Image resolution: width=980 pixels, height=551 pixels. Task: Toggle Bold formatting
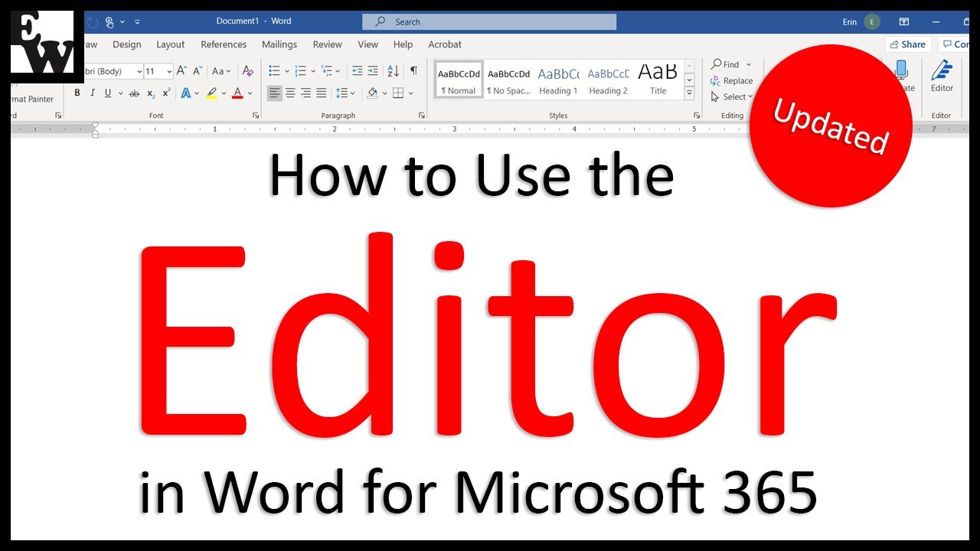[x=77, y=93]
